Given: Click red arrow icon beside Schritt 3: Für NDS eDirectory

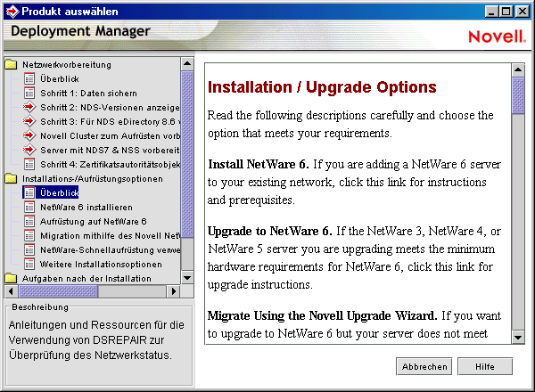Looking at the screenshot, I should click(29, 121).
